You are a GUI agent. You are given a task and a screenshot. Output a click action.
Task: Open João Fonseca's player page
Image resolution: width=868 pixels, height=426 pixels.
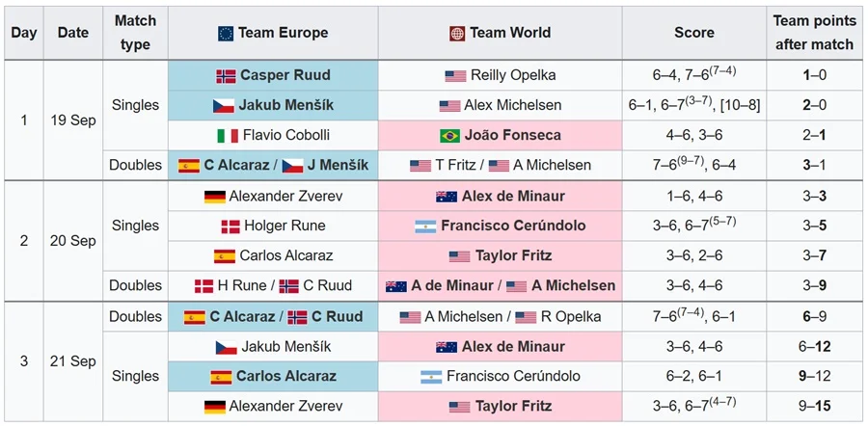514,135
